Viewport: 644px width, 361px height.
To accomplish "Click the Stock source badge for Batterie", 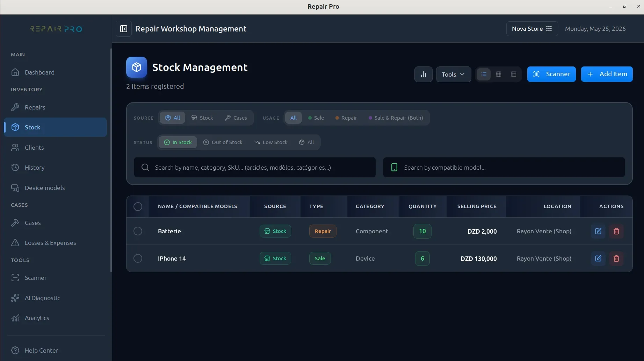I will pos(275,231).
